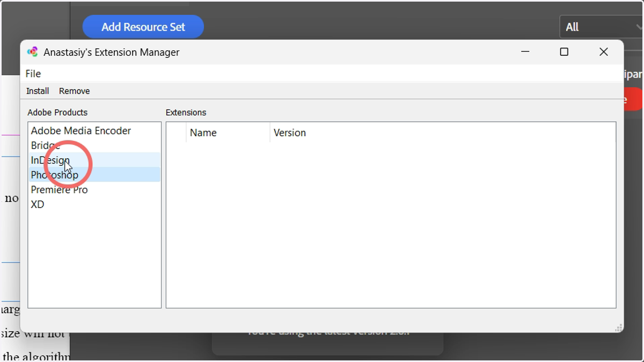Select Premiere Pro in Adobe Products list
Viewport: 644px width, 362px height.
[x=94, y=189]
